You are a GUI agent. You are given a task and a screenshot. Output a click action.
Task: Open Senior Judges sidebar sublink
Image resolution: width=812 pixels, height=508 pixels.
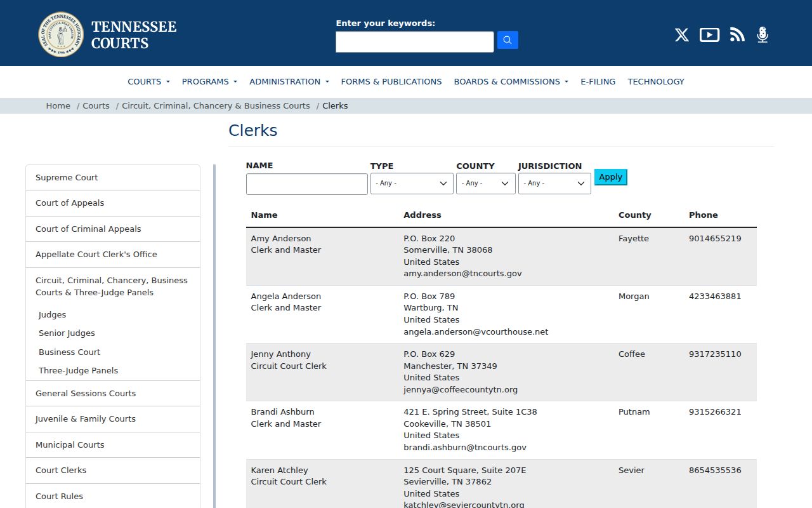pos(67,333)
